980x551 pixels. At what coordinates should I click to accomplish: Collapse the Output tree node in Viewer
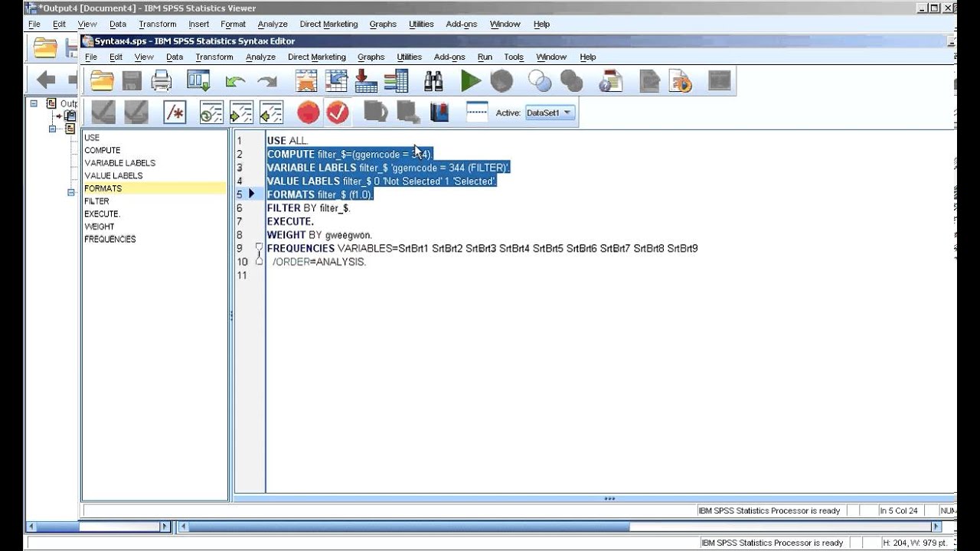pyautogui.click(x=34, y=103)
